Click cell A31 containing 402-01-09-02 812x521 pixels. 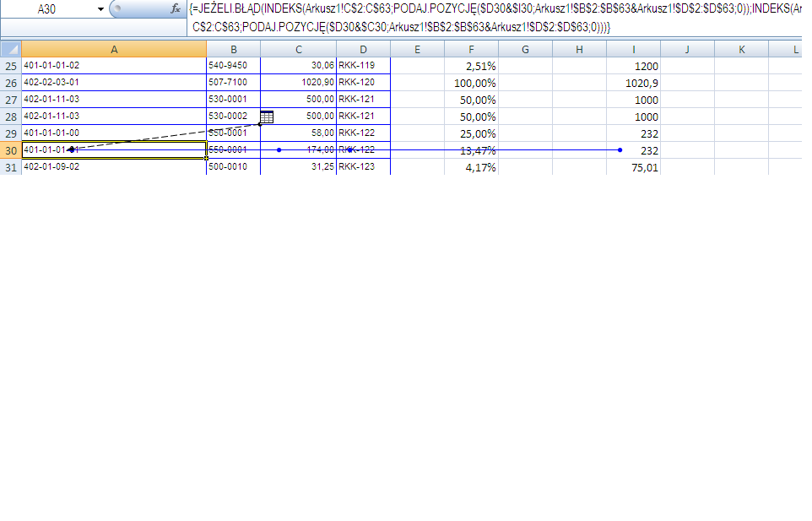pyautogui.click(x=114, y=166)
